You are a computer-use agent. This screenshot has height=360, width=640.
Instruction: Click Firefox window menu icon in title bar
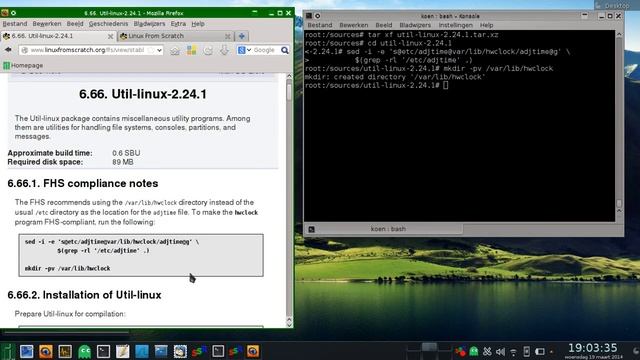[x=4, y=13]
